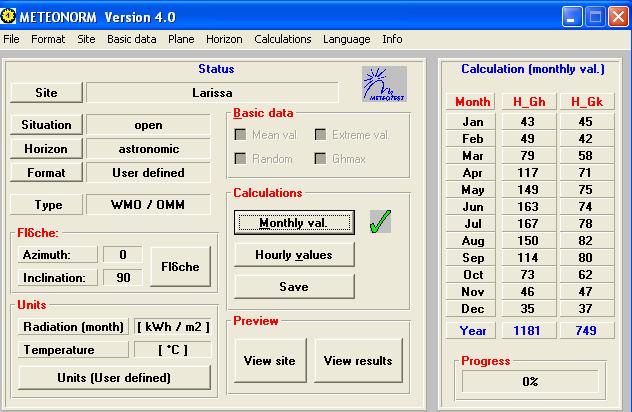Image resolution: width=632 pixels, height=412 pixels.
Task: Open the Info menu
Action: coord(392,39)
